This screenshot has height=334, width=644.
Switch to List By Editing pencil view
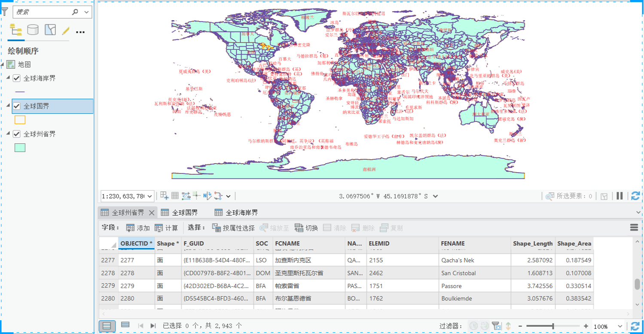[x=66, y=30]
